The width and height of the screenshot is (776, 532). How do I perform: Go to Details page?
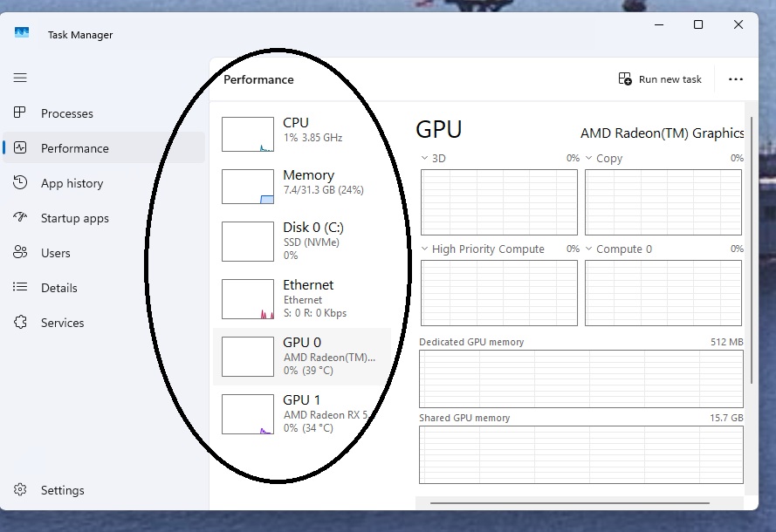pyautogui.click(x=58, y=288)
